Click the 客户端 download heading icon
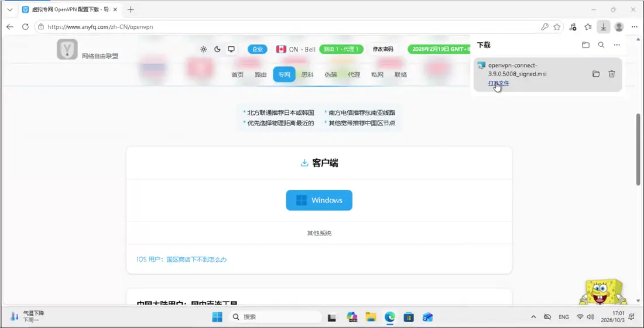 tap(304, 163)
